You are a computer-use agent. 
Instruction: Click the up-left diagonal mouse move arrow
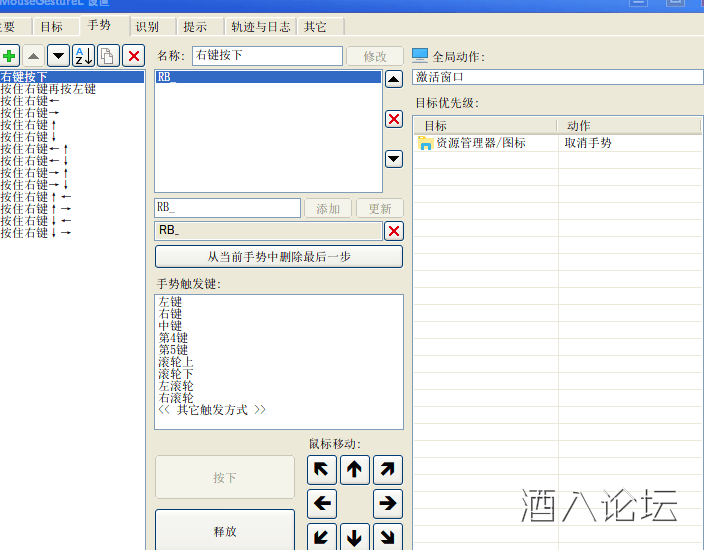click(x=322, y=469)
